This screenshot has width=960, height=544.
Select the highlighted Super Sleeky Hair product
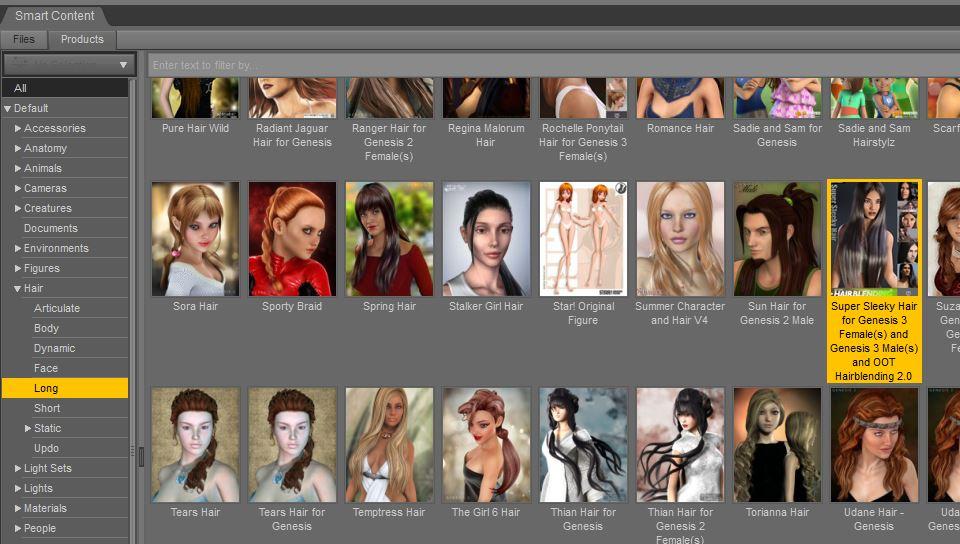pyautogui.click(x=874, y=281)
